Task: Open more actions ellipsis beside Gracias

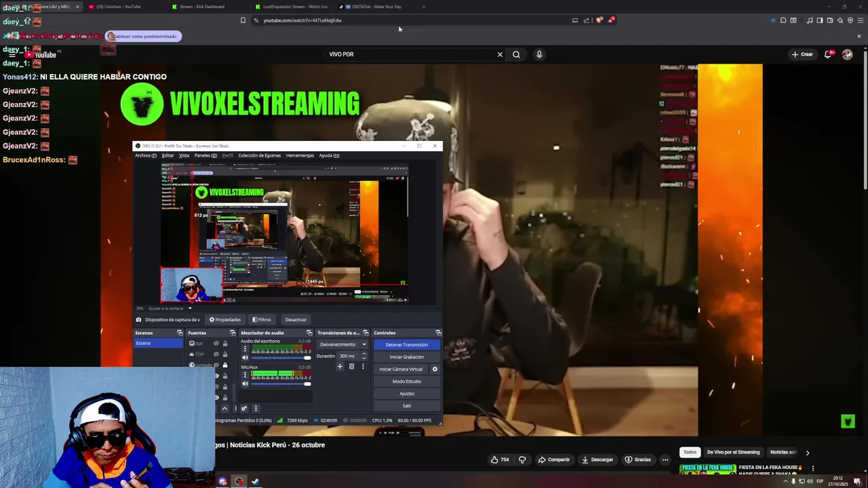Action: [665, 460]
